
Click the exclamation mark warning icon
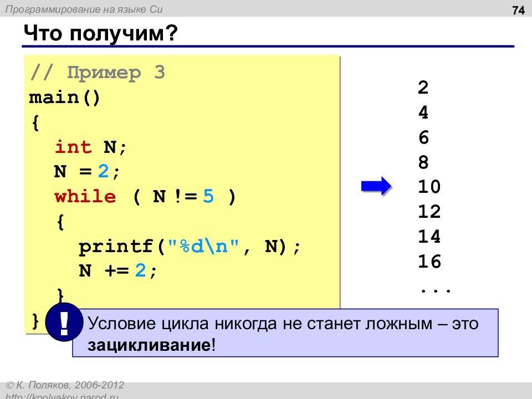64,322
